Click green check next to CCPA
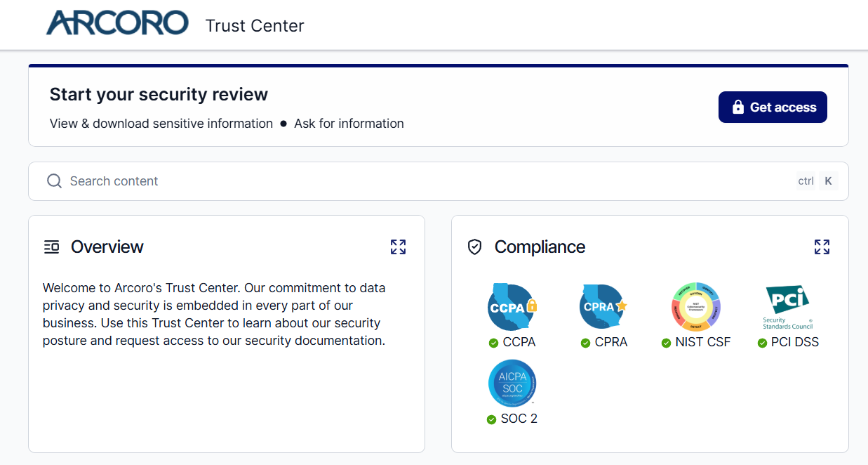This screenshot has height=465, width=868. (x=494, y=343)
